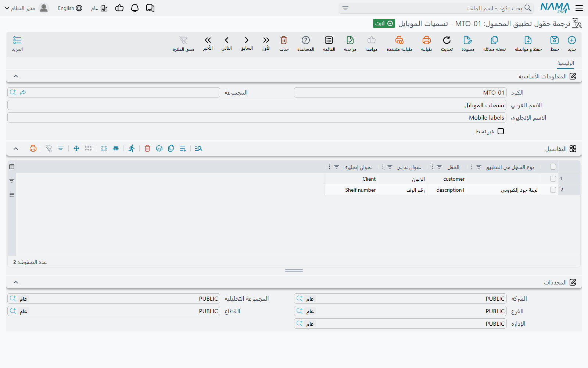Collapse the التفاصيل section

[x=16, y=149]
